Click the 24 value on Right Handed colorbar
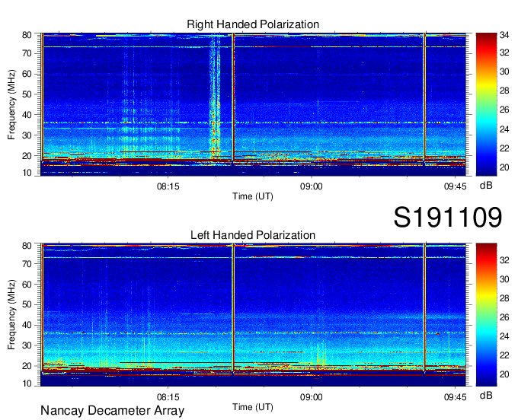518x420 pixels. [x=504, y=129]
